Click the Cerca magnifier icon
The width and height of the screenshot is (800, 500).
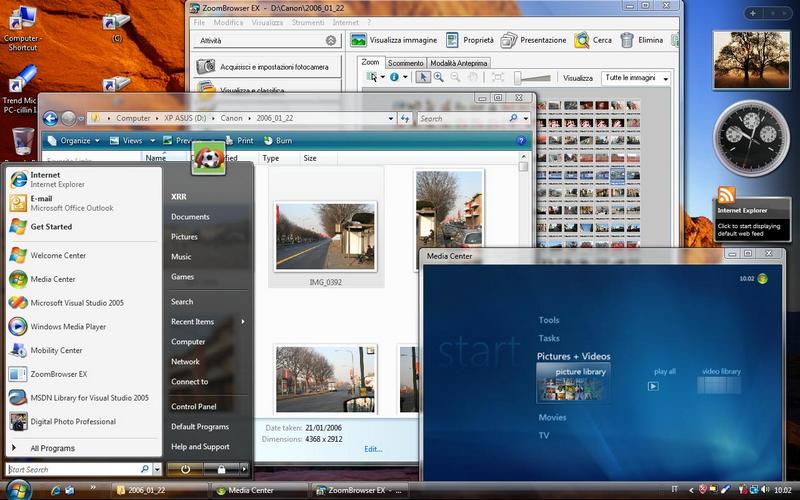tap(581, 40)
